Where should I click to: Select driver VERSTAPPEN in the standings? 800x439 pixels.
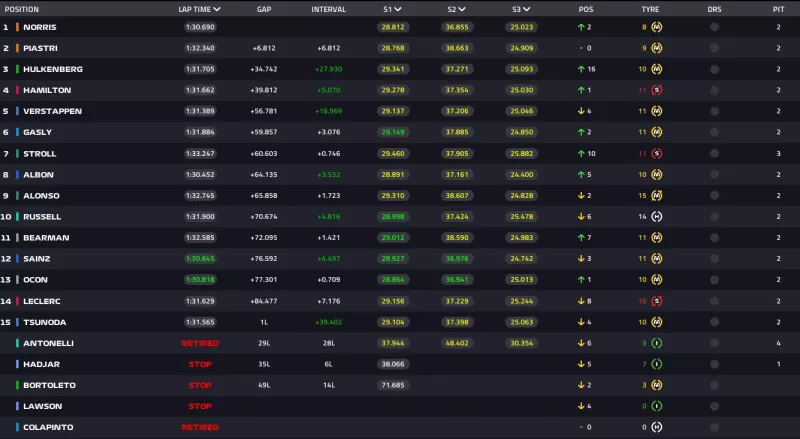(x=52, y=111)
